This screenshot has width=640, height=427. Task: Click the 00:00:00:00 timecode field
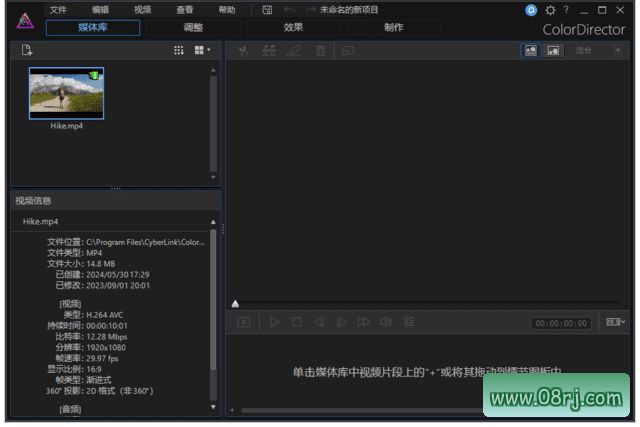click(561, 323)
